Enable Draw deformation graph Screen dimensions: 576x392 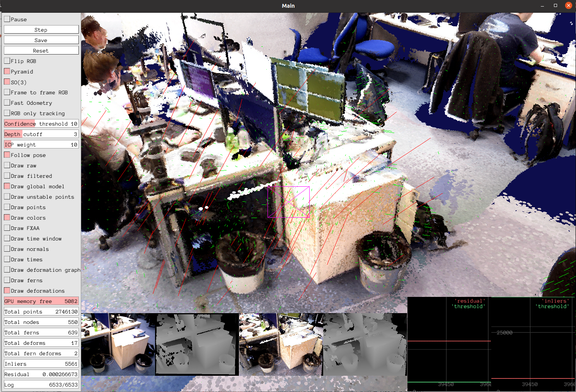point(7,269)
